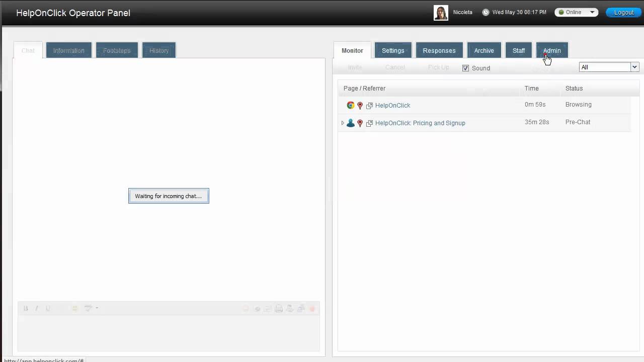Open the All filter combo box
Viewport: 644px width, 362px height.
tap(609, 67)
